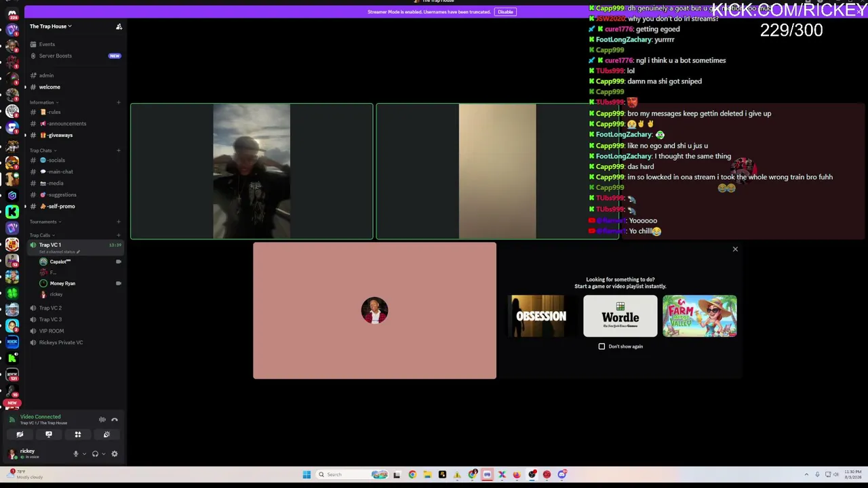Image resolution: width=868 pixels, height=488 pixels.
Task: Share your screen from the voice panel
Action: tap(49, 434)
